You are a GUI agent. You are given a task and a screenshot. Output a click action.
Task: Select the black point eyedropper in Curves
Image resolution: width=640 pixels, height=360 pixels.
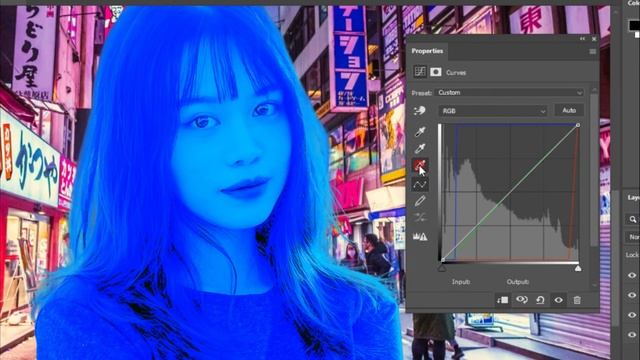(420, 131)
